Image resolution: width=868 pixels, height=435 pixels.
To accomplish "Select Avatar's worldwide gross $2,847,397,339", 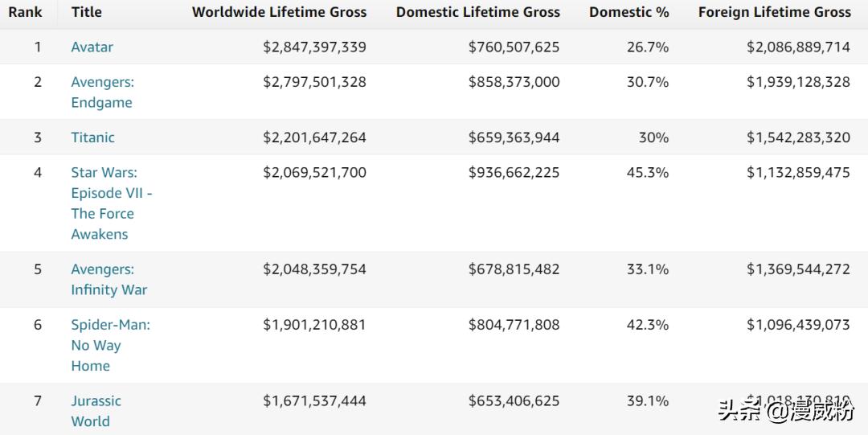I will pos(314,47).
